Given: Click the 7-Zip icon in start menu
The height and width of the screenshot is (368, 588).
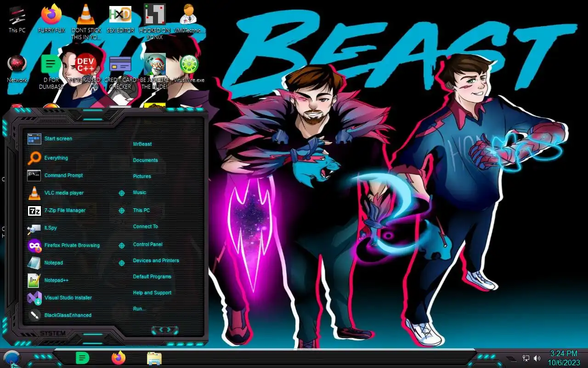Looking at the screenshot, I should (x=34, y=210).
